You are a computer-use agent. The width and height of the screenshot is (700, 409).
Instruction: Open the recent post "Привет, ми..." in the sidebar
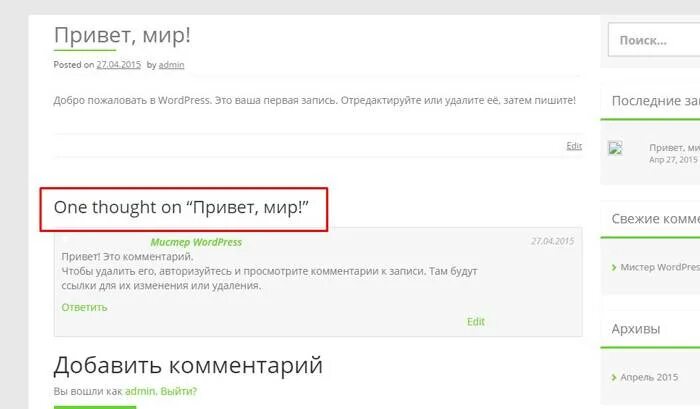(x=674, y=147)
